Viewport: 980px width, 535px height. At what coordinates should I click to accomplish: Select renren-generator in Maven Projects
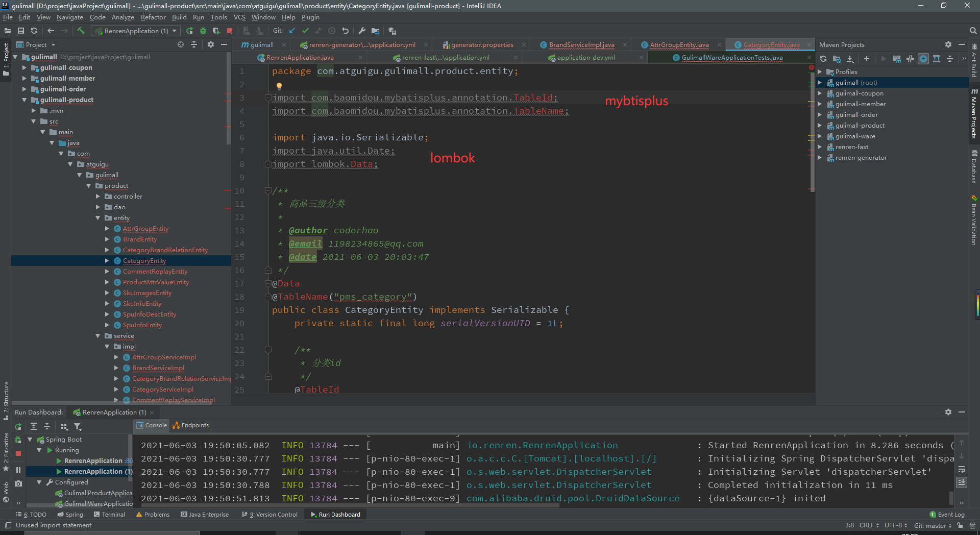pyautogui.click(x=861, y=157)
